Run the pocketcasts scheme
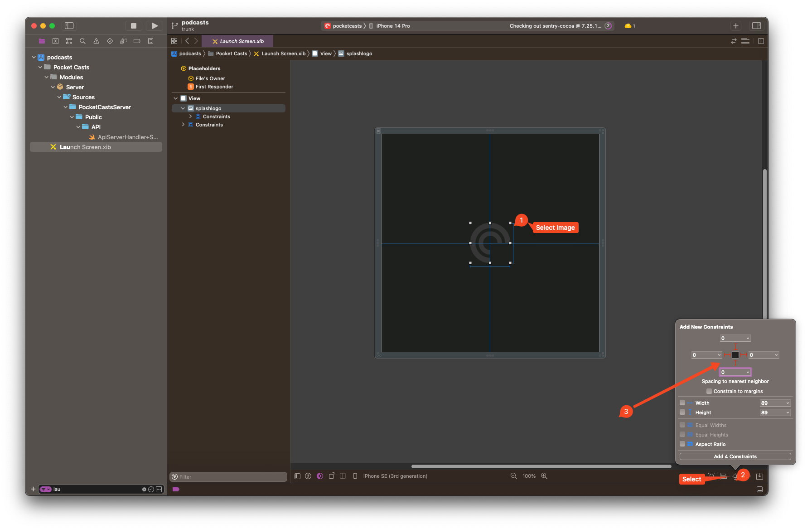The image size is (812, 529). click(155, 26)
